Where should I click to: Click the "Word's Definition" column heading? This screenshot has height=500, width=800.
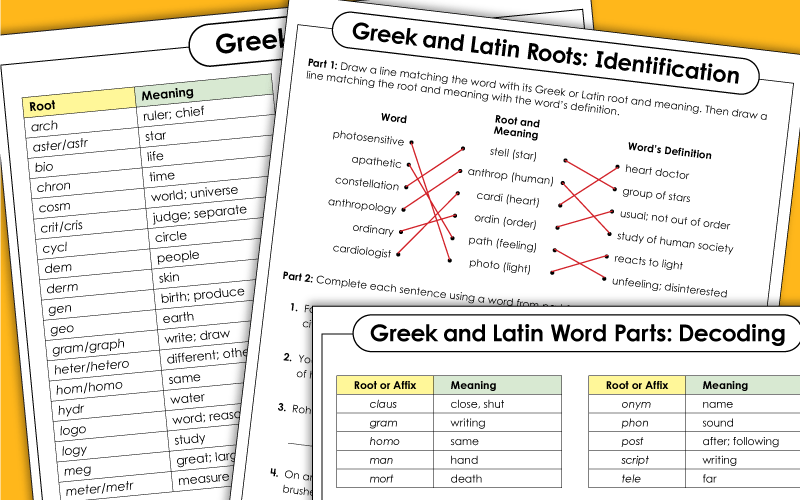[x=669, y=151]
